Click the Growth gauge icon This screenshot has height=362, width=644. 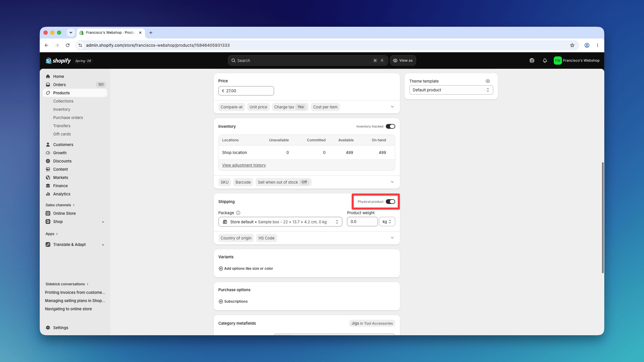(x=48, y=153)
